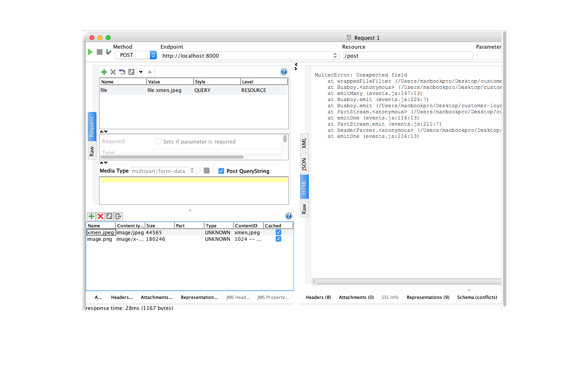This screenshot has height=368, width=588.
Task: Export the selected attachment using the export icon
Action: point(118,216)
